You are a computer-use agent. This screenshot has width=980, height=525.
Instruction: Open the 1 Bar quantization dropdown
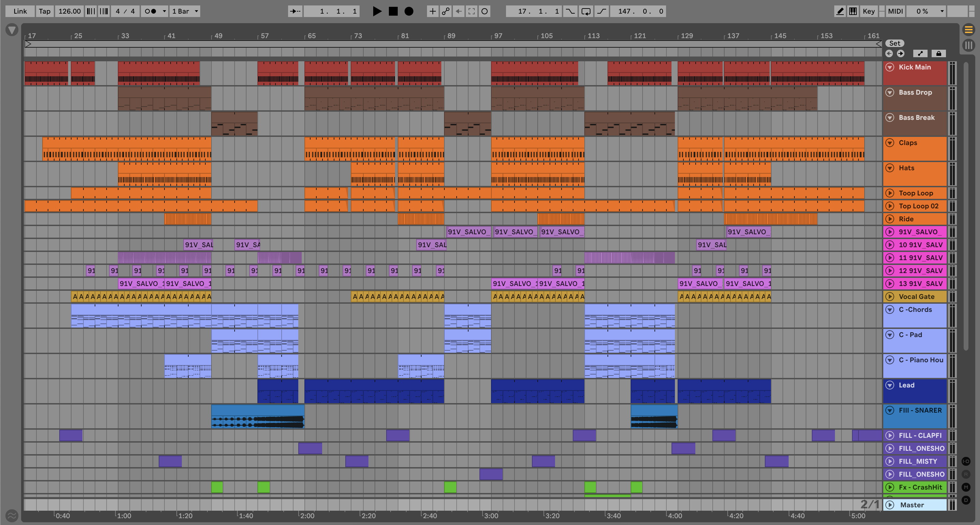[185, 11]
